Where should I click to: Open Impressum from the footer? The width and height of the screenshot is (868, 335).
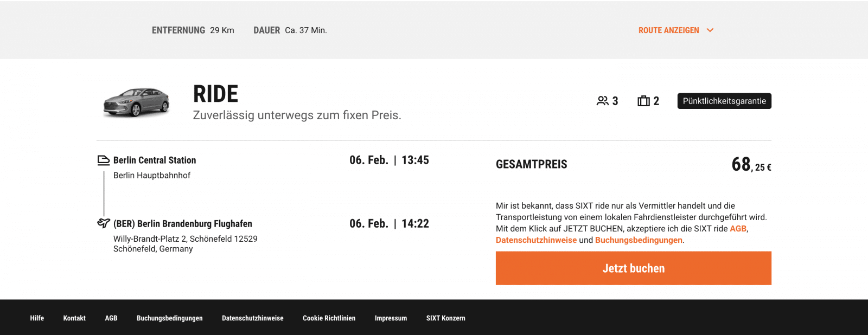tap(391, 318)
